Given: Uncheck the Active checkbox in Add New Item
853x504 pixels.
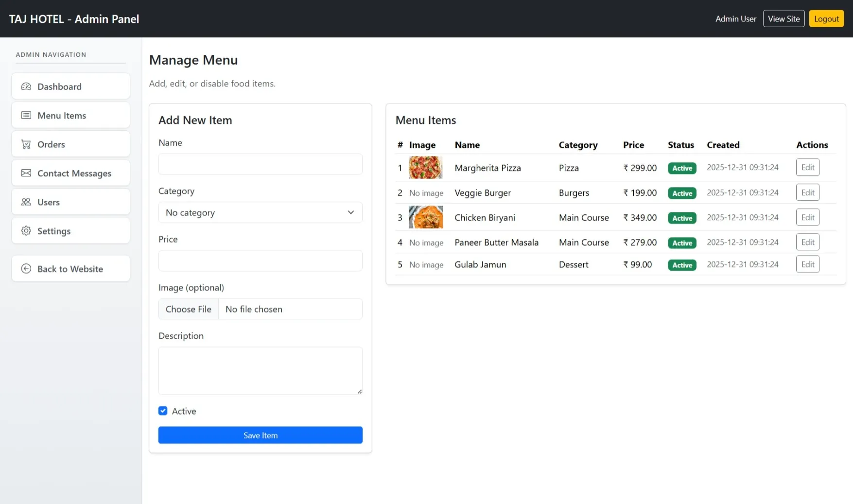Looking at the screenshot, I should (x=162, y=411).
